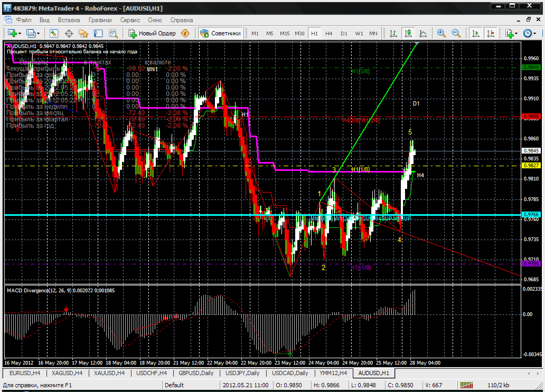Expand the profiles dropdown arrow

coord(38,34)
